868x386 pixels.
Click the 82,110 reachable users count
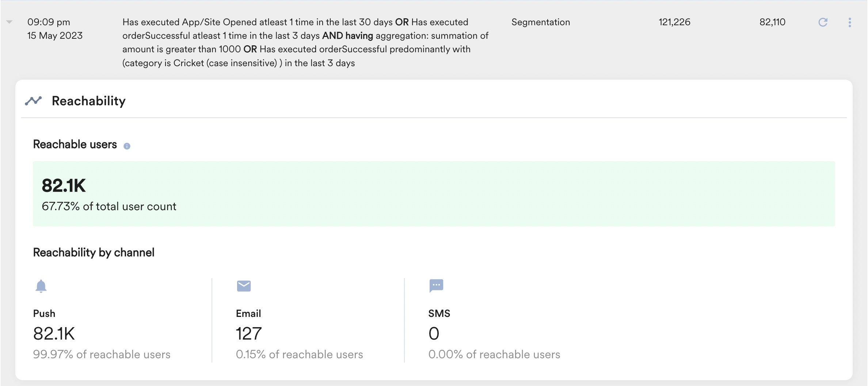coord(772,22)
